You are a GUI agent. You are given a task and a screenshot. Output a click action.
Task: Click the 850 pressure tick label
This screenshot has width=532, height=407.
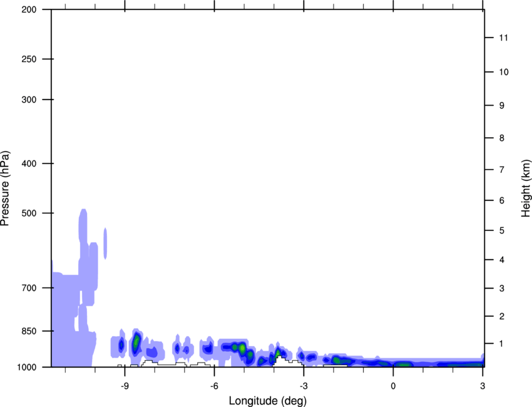[x=29, y=331]
